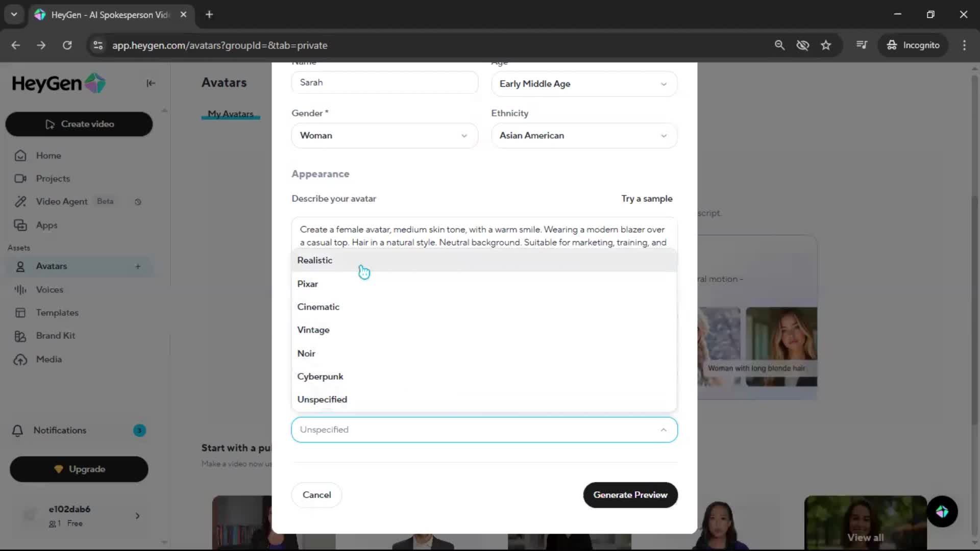
Task: Expand the Age dropdown showing Early Middle Age
Action: click(x=584, y=84)
